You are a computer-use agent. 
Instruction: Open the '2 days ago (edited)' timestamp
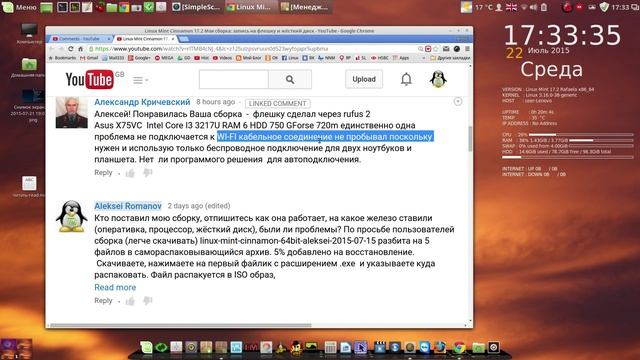199,206
